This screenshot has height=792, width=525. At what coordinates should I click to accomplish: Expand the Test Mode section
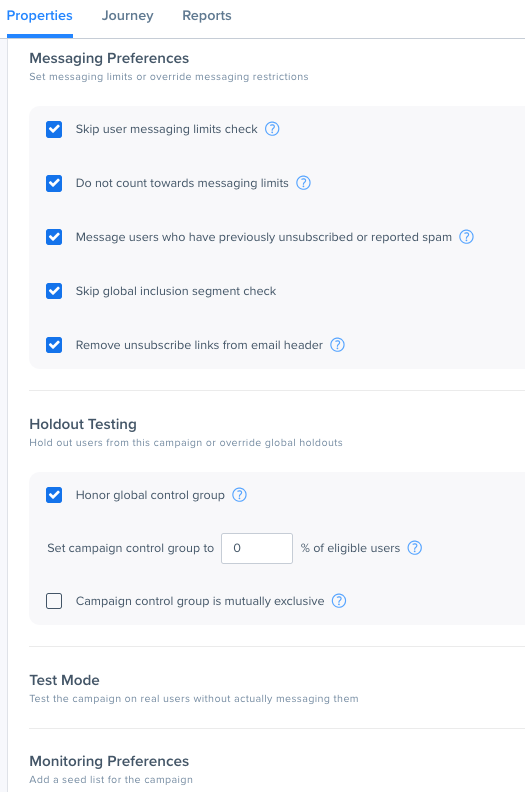[64, 680]
